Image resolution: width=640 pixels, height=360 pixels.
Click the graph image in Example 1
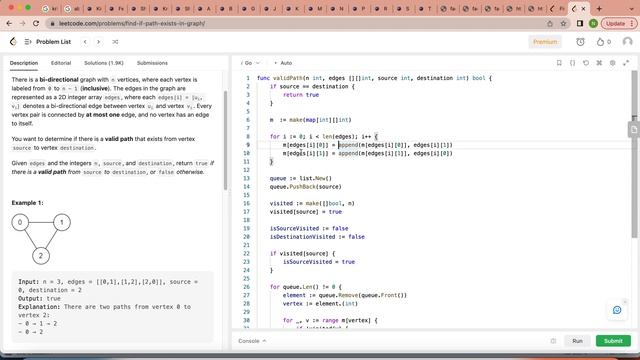41,239
